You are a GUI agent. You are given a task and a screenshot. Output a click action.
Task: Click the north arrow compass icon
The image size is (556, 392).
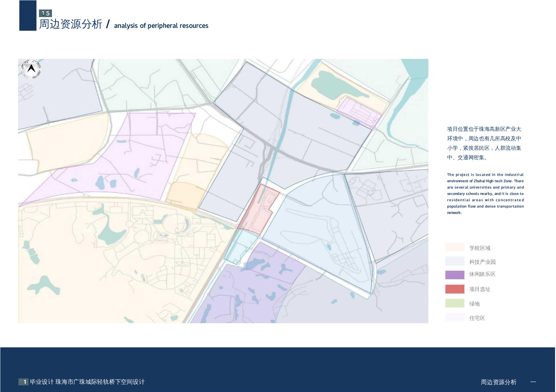pyautogui.click(x=31, y=69)
